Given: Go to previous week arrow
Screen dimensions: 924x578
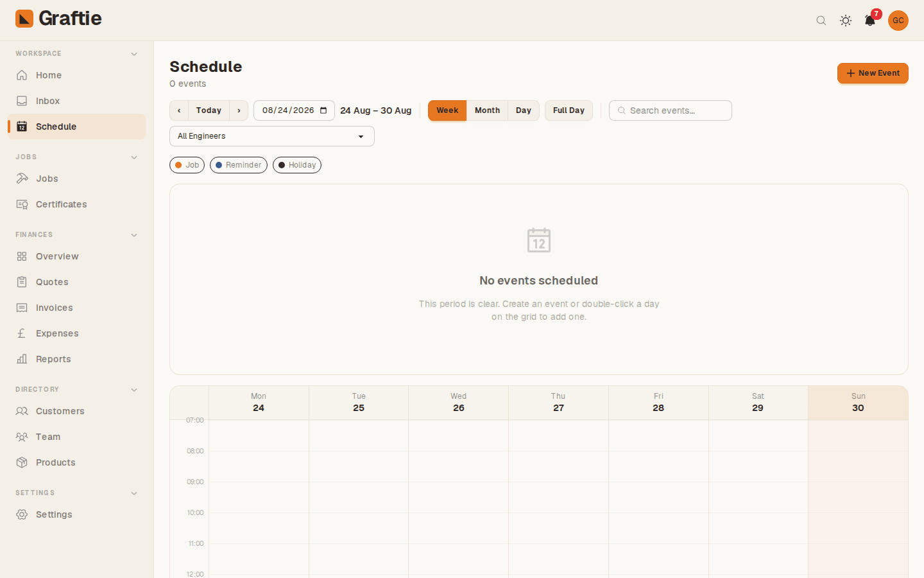Looking at the screenshot, I should coord(179,110).
